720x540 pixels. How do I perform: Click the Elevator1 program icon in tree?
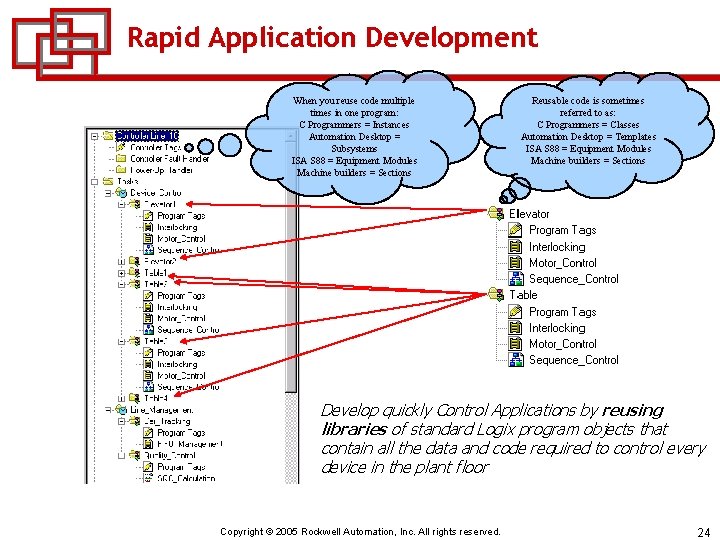click(135, 204)
